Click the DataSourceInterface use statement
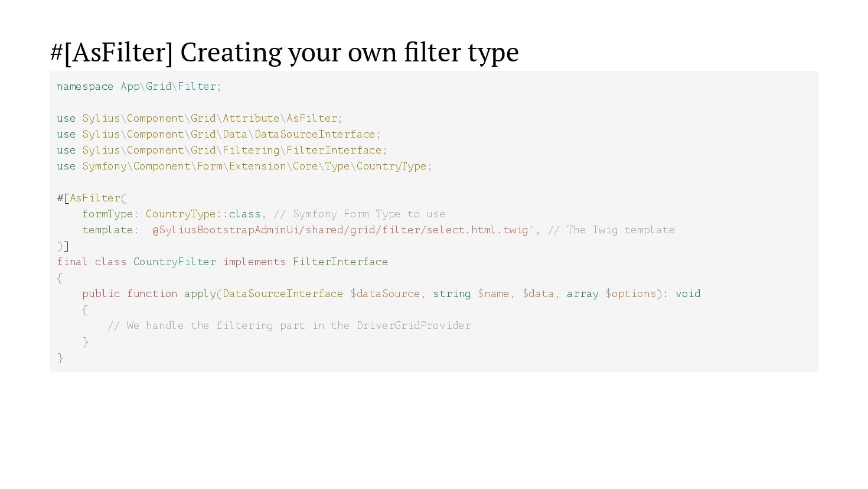 coord(218,134)
